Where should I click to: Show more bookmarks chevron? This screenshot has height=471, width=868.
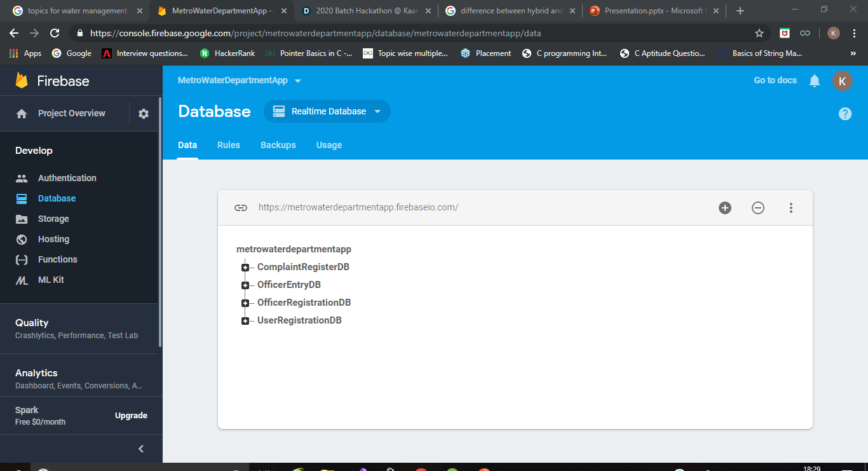point(853,53)
